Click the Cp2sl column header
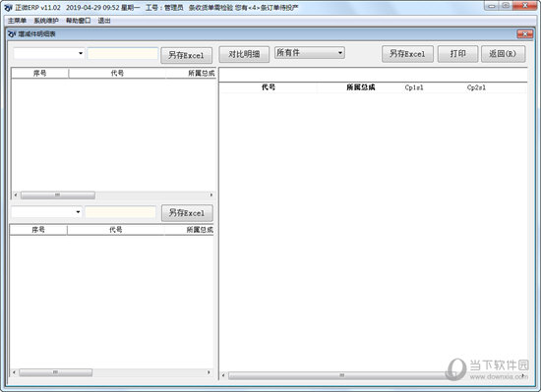 point(476,87)
